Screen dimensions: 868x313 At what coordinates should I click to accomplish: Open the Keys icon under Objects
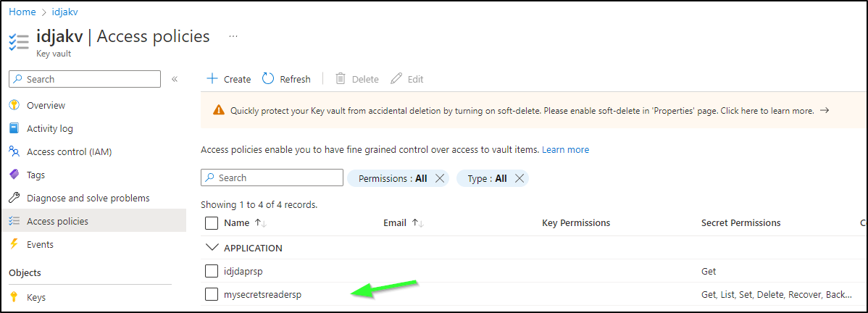[x=14, y=298]
